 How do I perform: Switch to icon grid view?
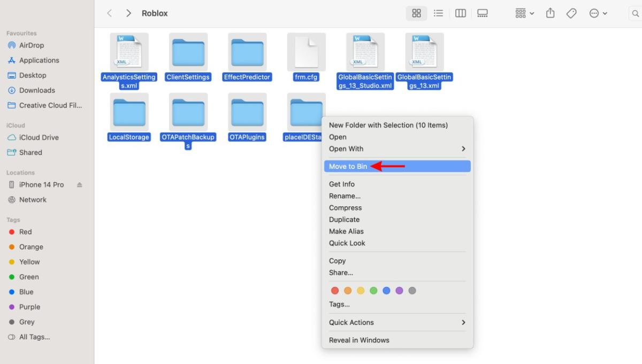pyautogui.click(x=416, y=13)
